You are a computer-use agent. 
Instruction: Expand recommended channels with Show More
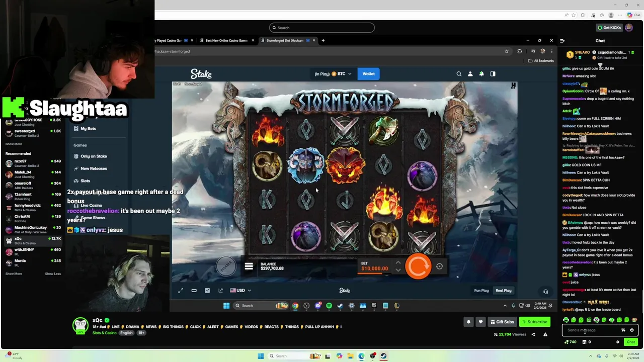click(x=14, y=274)
